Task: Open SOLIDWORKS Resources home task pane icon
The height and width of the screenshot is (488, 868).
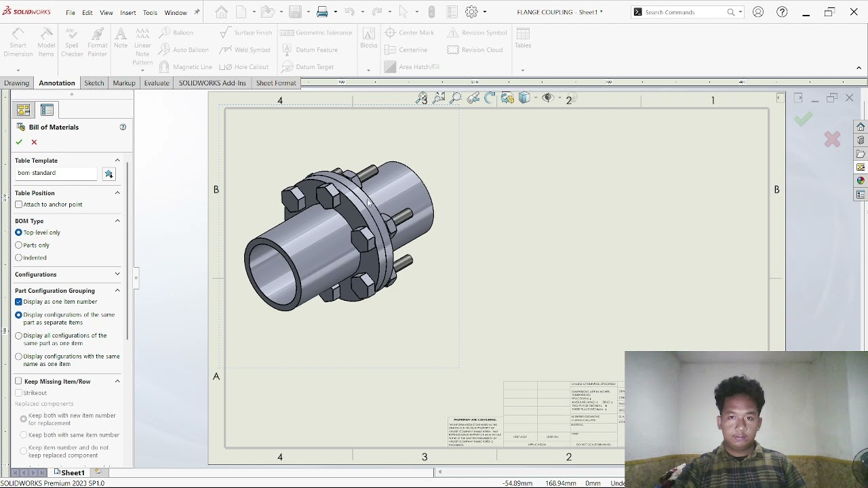Action: (x=861, y=127)
